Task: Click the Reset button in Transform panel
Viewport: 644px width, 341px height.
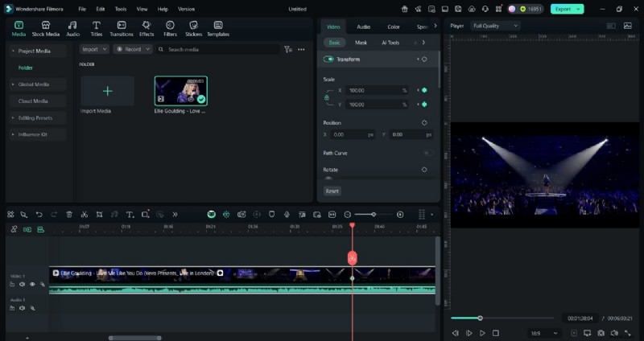Action: (332, 191)
